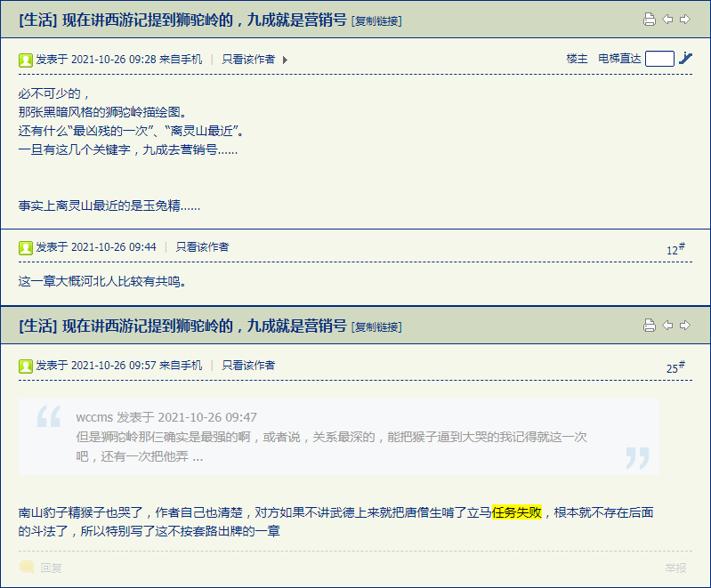
Task: Click the avatar icon of the 09:44 post
Action: [x=26, y=247]
